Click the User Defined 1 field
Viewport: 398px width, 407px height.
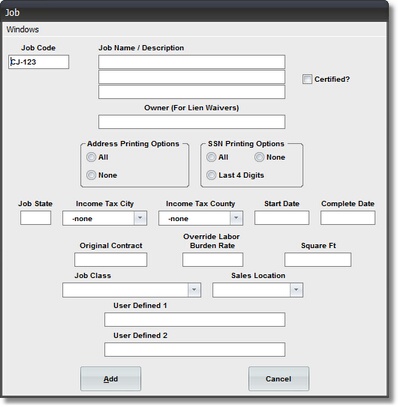click(195, 320)
